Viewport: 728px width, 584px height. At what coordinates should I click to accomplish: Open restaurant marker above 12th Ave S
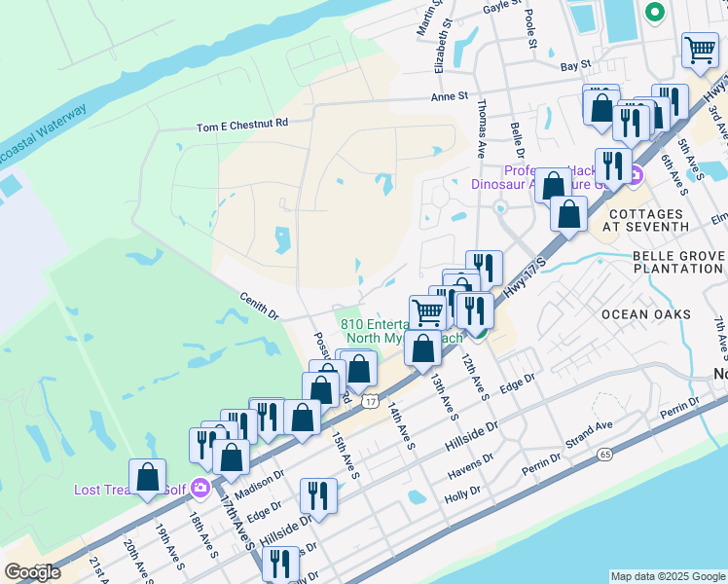tap(475, 311)
